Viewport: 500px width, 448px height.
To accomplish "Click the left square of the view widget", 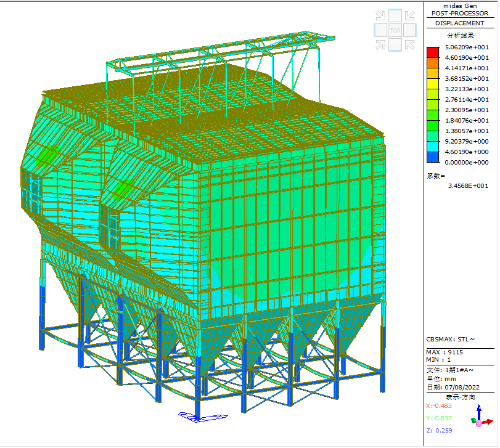I will point(380,30).
